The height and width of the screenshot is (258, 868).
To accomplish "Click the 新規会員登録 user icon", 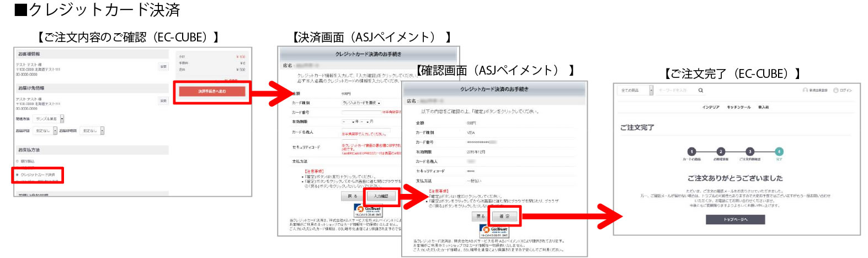I will pos(805,90).
